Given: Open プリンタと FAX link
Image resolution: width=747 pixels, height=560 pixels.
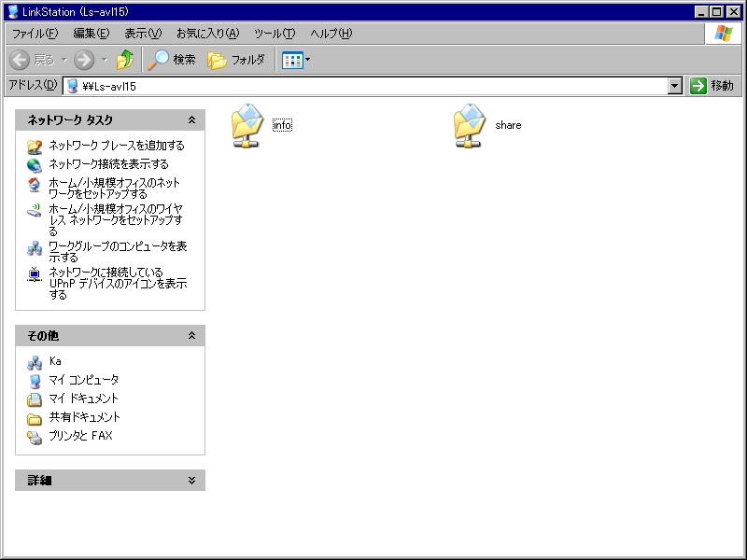Looking at the screenshot, I should pos(80,436).
